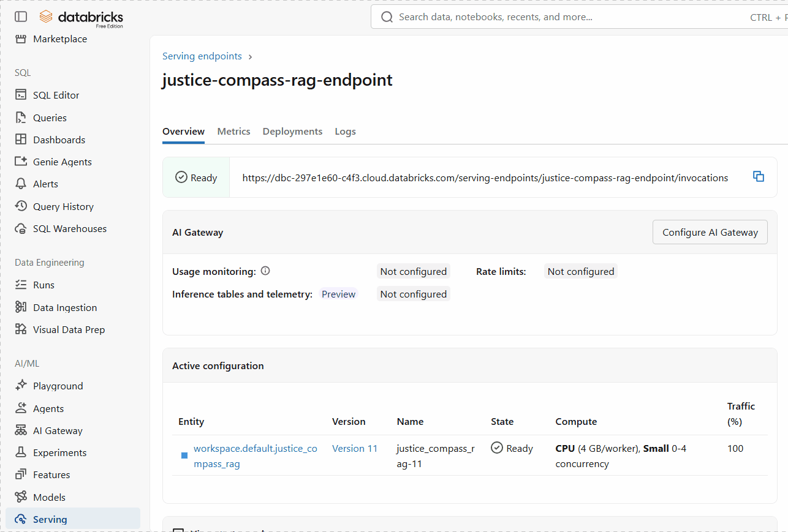
Task: Open Genie Agents menu item
Action: point(63,162)
